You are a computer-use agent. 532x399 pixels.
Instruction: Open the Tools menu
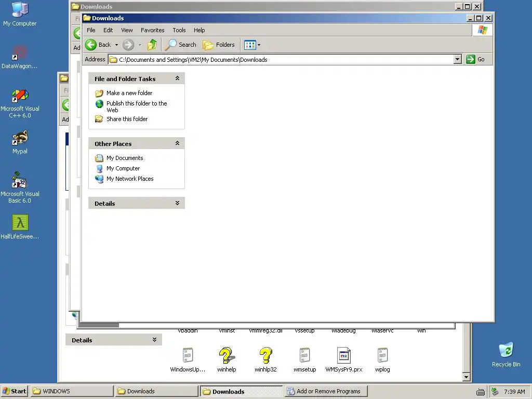[x=179, y=30]
